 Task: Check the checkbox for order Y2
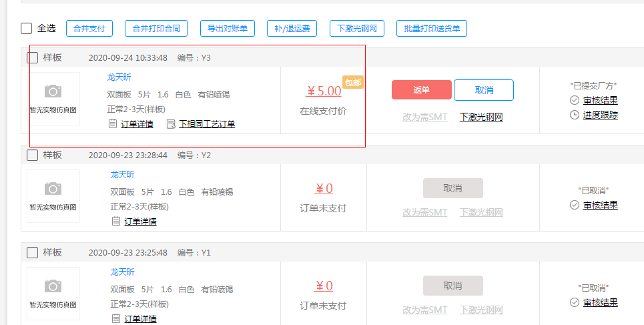32,155
